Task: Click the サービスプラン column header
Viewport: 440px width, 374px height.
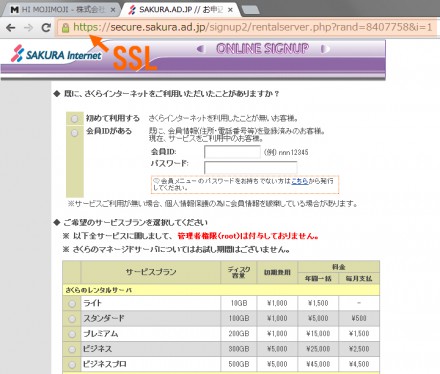Action: point(151,272)
